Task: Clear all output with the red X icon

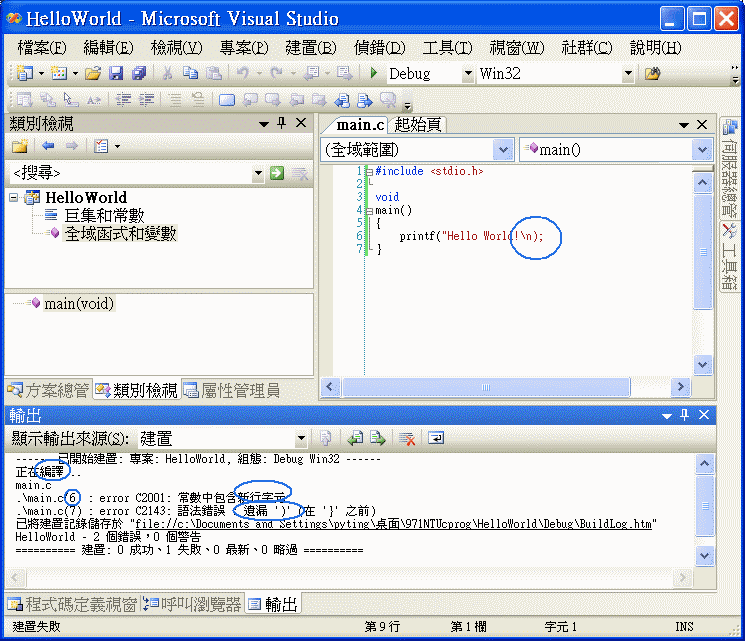Action: (407, 438)
